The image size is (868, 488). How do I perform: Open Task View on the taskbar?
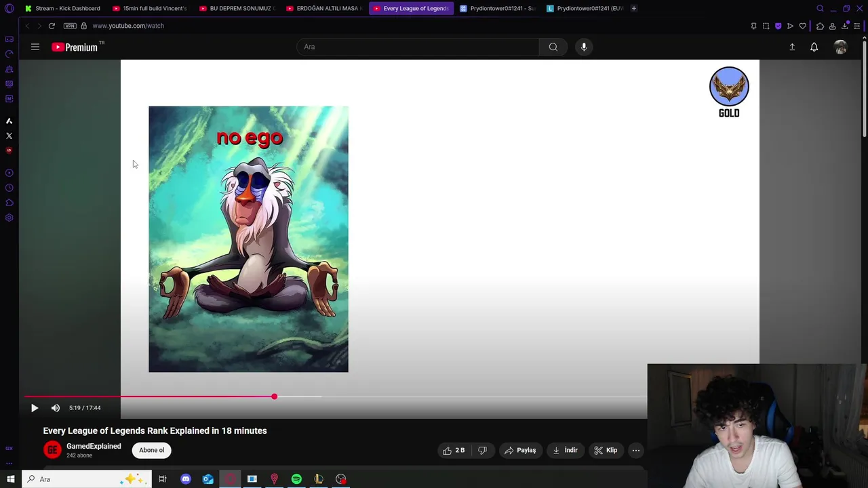click(x=163, y=479)
